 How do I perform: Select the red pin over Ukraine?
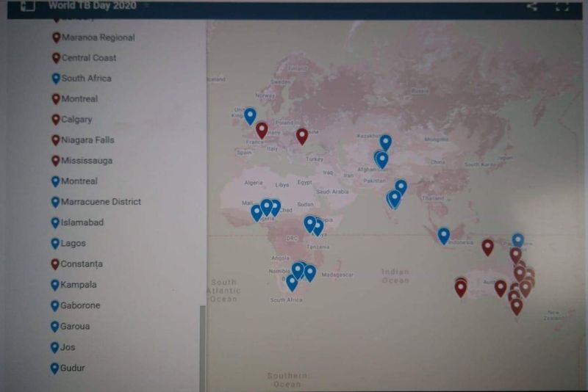(x=301, y=135)
